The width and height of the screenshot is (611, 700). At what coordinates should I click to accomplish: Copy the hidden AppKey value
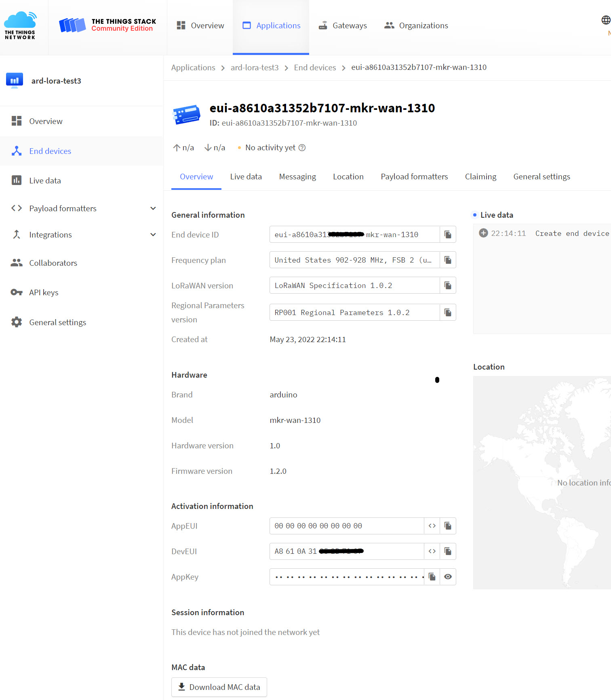coord(432,577)
